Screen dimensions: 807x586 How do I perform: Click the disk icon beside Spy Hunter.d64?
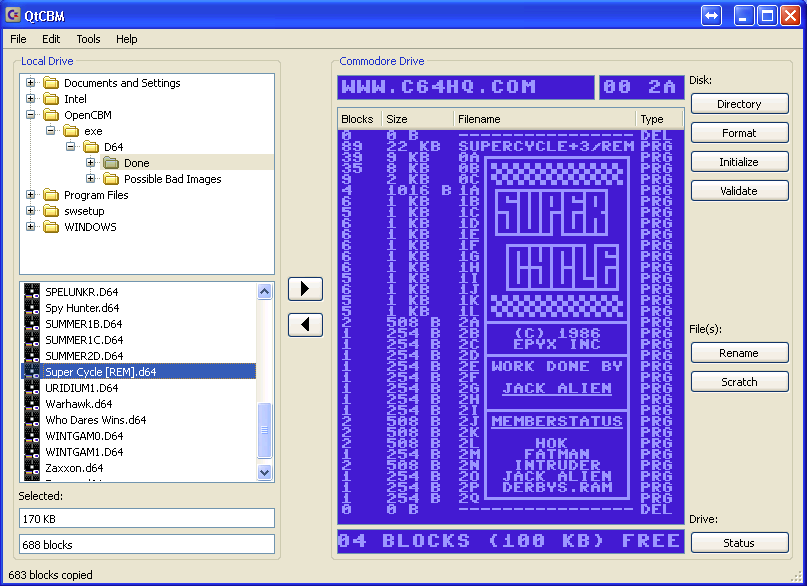(32, 308)
